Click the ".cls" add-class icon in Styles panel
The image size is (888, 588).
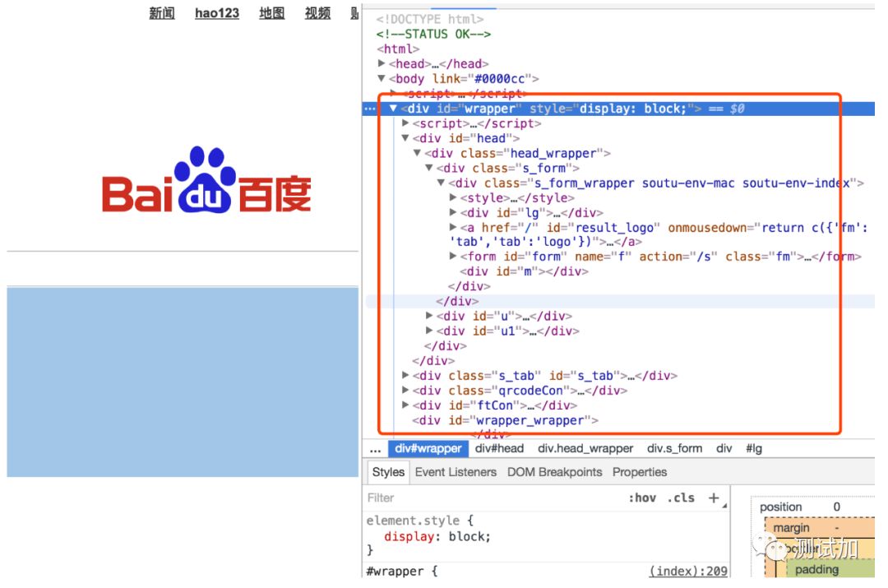(682, 498)
